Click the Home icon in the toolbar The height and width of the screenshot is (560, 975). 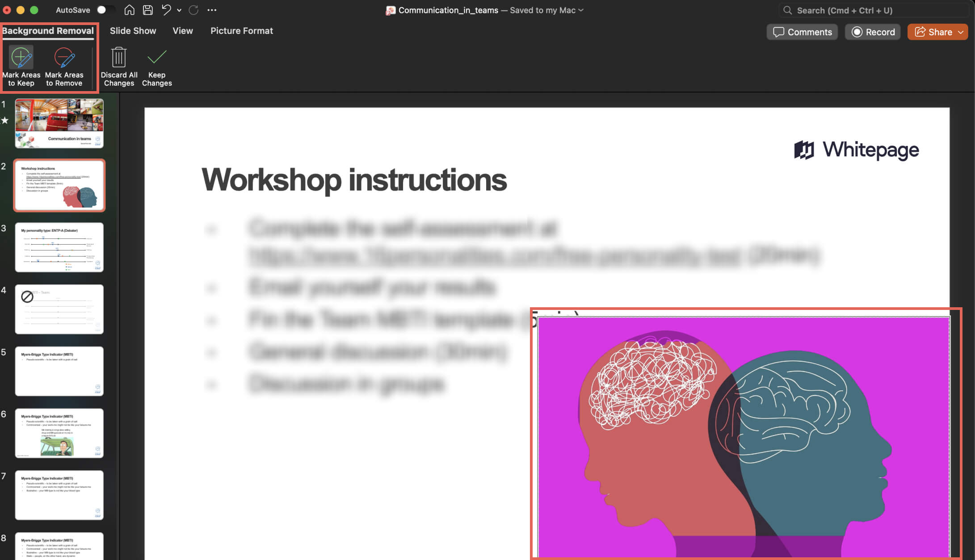click(x=129, y=10)
